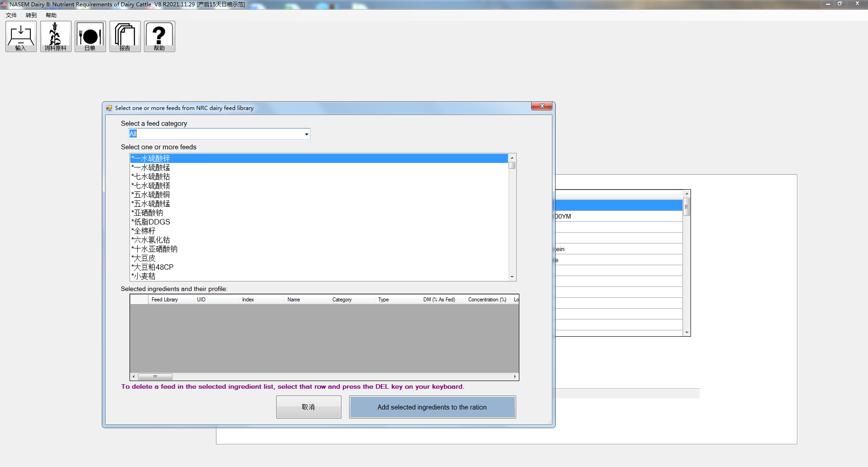The image size is (868, 467).
Task: Select feed *十水亚硒酸钠
Action: coord(319,249)
